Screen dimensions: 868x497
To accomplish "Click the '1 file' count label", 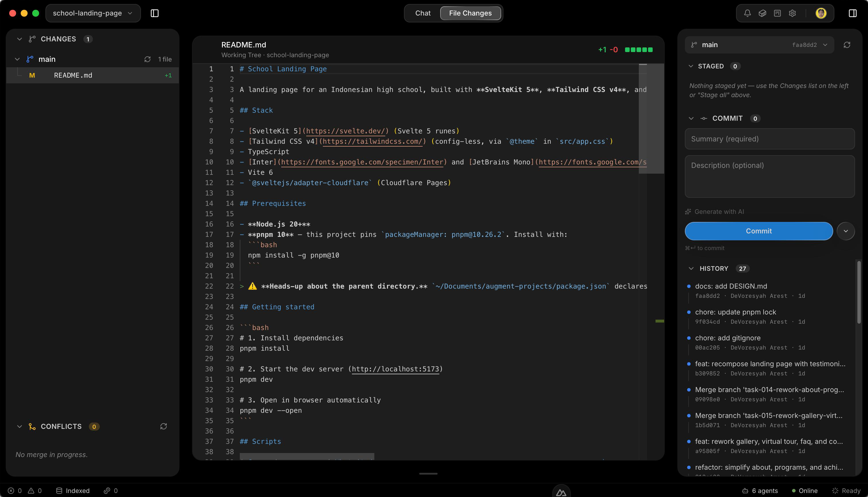I will click(165, 60).
